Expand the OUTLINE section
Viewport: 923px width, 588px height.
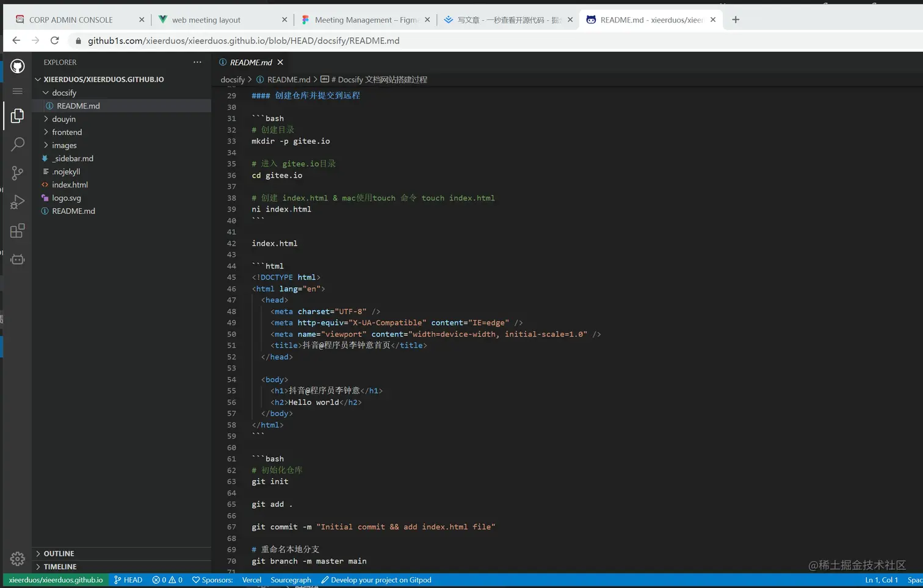click(59, 554)
